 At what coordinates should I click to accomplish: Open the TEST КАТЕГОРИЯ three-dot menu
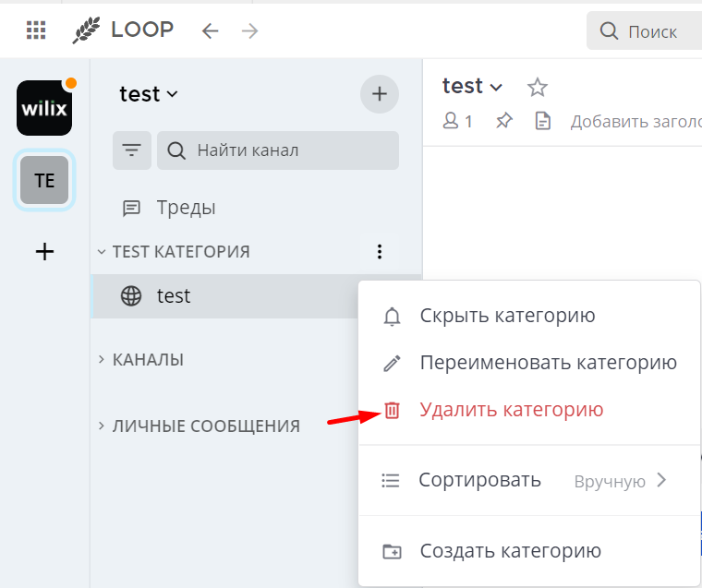click(x=380, y=251)
